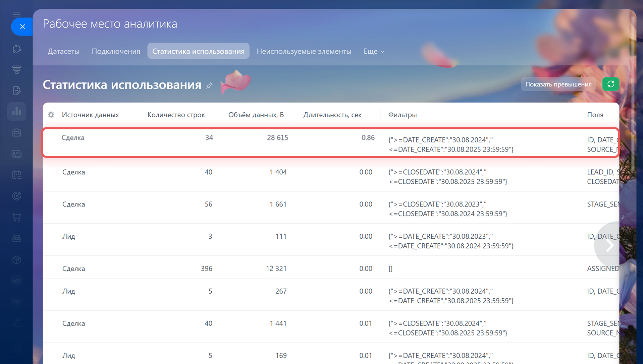Open the shopping cart sidebar icon
Image resolution: width=643 pixels, height=364 pixels.
click(16, 217)
